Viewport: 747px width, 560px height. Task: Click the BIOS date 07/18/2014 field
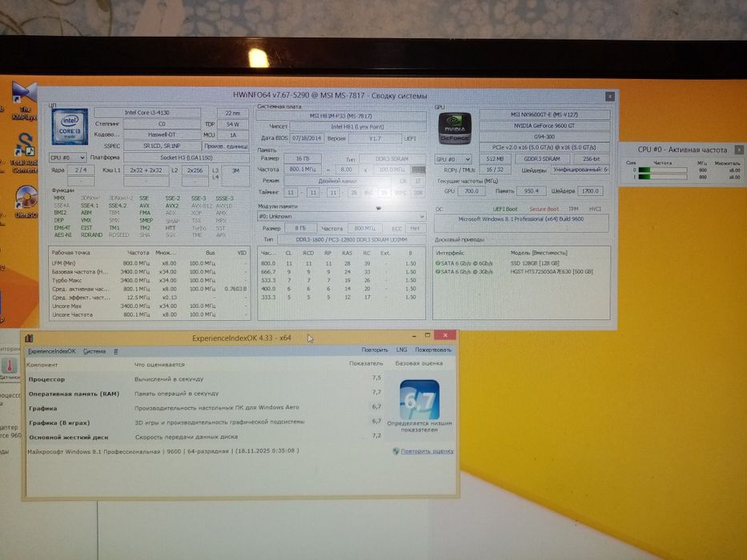coord(307,138)
